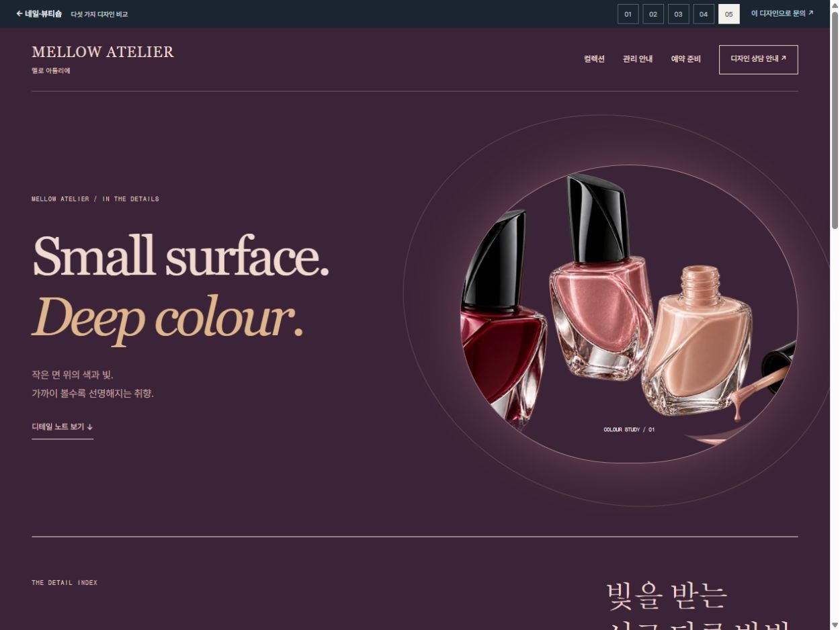Click the nail polish bottles hero image

[629, 314]
